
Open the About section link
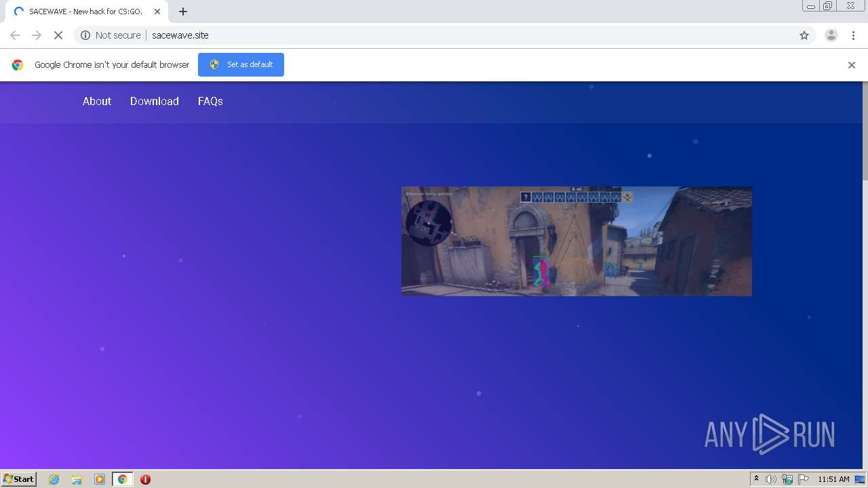coord(97,101)
